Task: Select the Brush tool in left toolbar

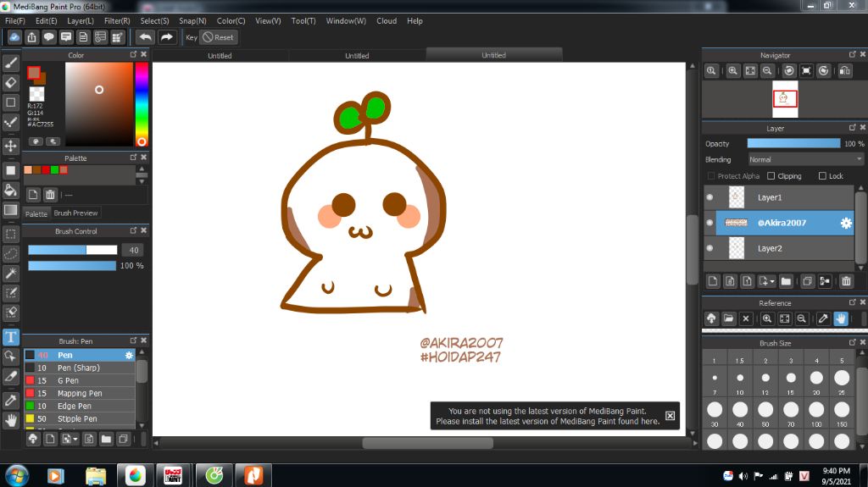Action: point(10,63)
